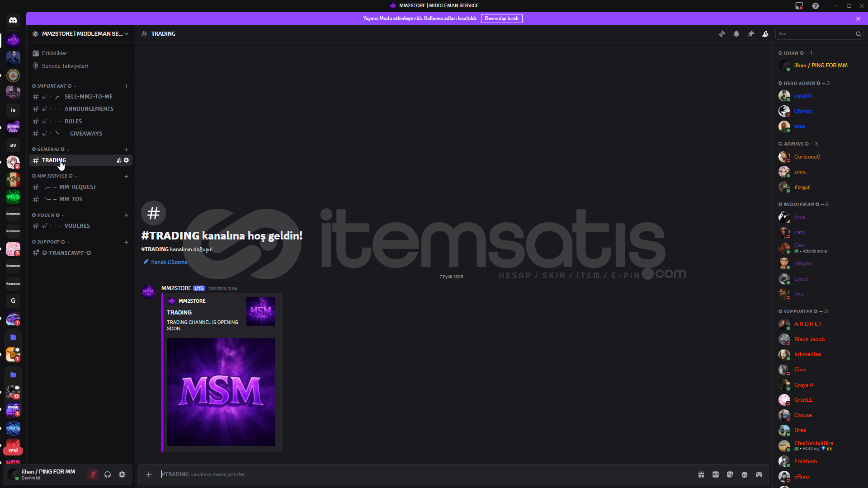Open threads icon in channel header
868x488 pixels.
[x=722, y=34]
